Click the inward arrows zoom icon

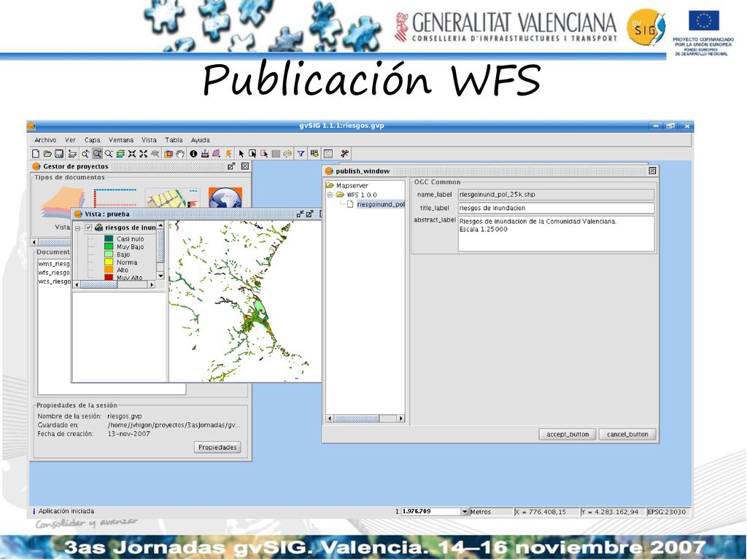tap(132, 154)
